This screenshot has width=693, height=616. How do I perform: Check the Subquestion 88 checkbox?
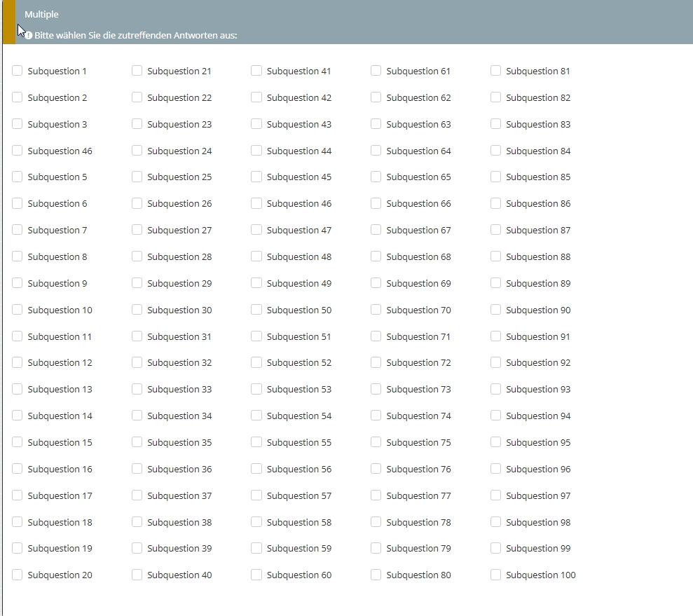coord(496,256)
